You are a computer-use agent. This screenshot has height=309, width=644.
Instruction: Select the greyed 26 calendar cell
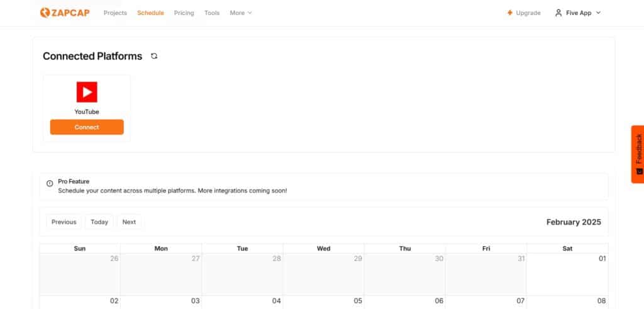[x=80, y=274]
